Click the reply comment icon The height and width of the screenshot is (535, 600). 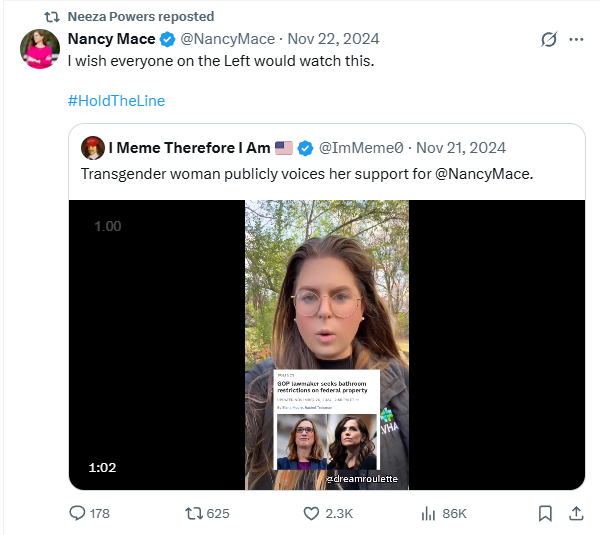tap(76, 513)
